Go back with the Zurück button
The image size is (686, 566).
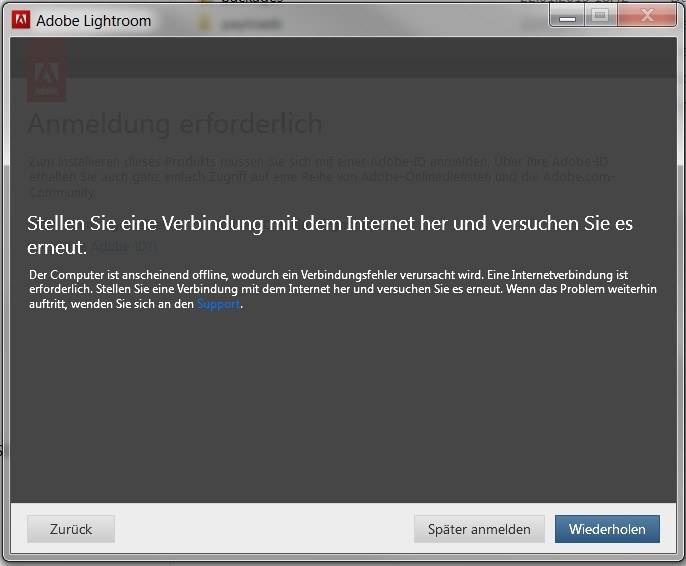(71, 529)
